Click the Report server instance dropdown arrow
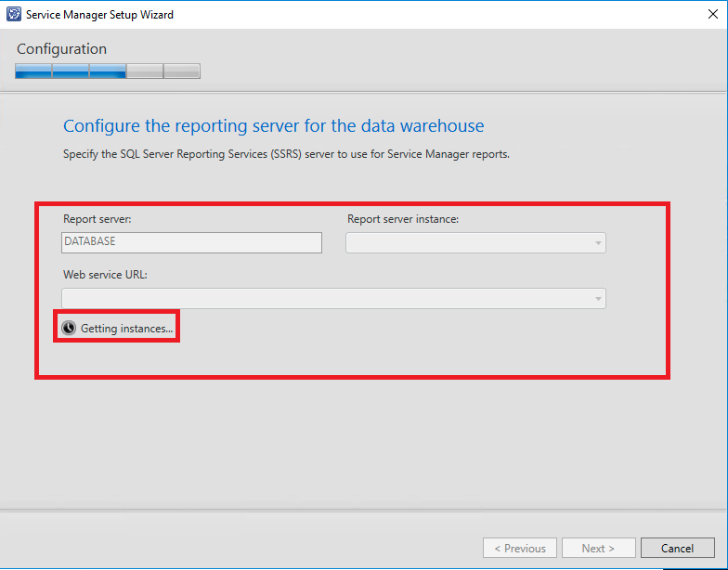Viewport: 728px width, 570px height. pos(596,243)
